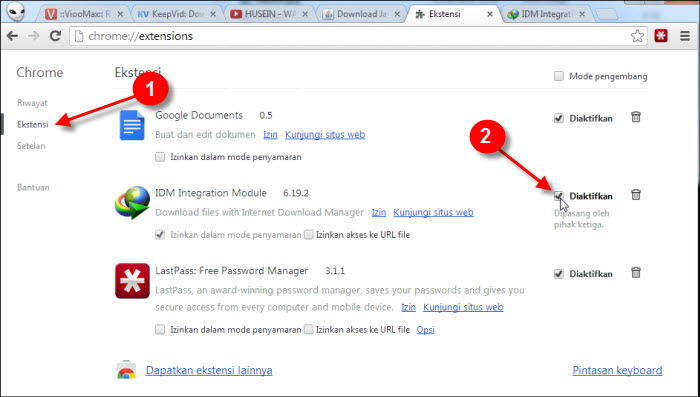Delete Google Documents extension via trash icon
The width and height of the screenshot is (700, 397).
point(636,117)
